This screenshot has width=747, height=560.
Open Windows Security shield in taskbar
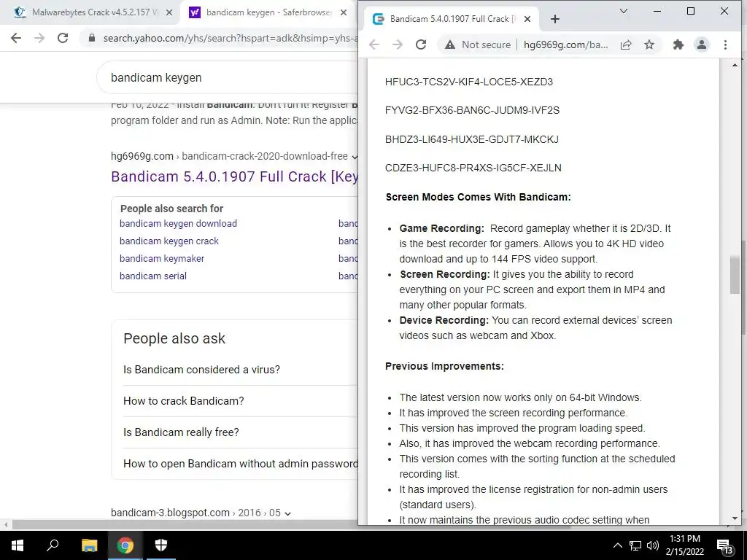(x=161, y=545)
